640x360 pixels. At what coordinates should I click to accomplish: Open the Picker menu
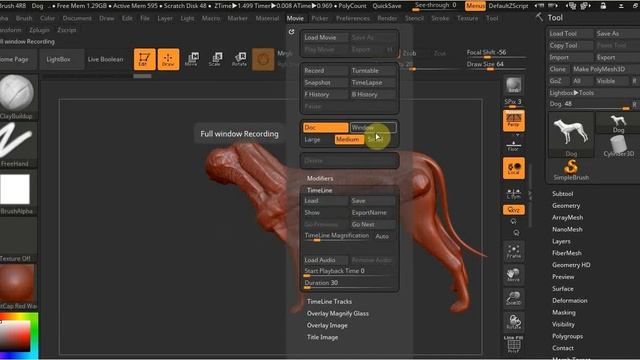click(320, 18)
